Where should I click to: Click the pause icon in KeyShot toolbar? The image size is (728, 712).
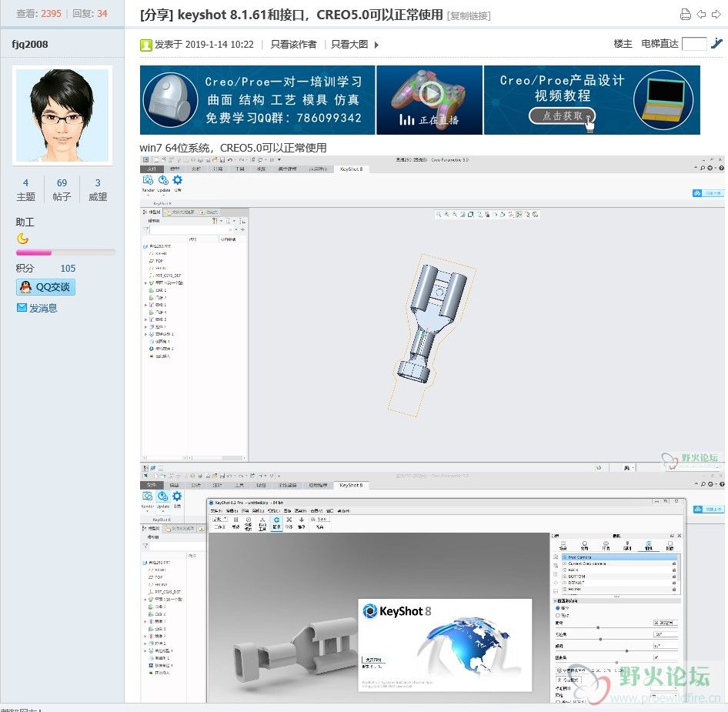[235, 520]
